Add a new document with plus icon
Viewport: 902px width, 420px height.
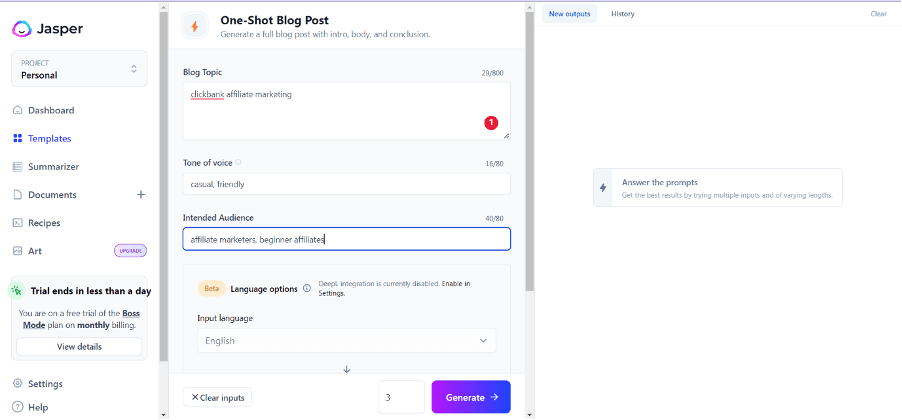click(x=140, y=194)
